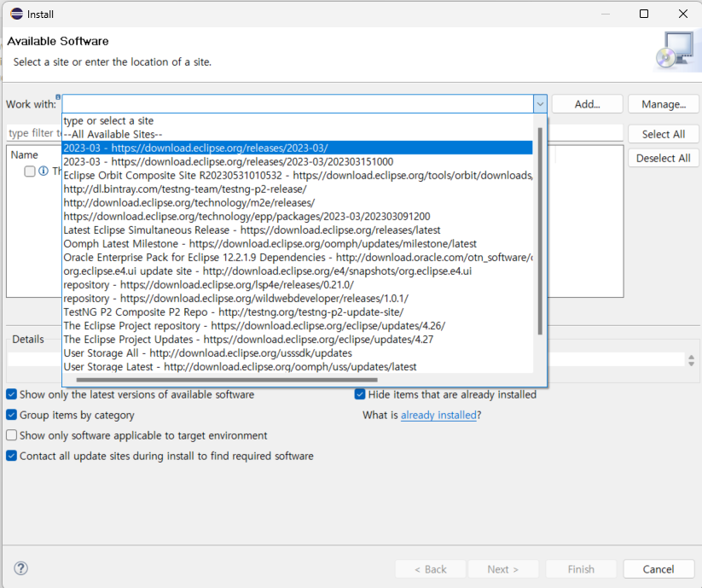Select User Storage All site
The image size is (702, 588).
298,353
